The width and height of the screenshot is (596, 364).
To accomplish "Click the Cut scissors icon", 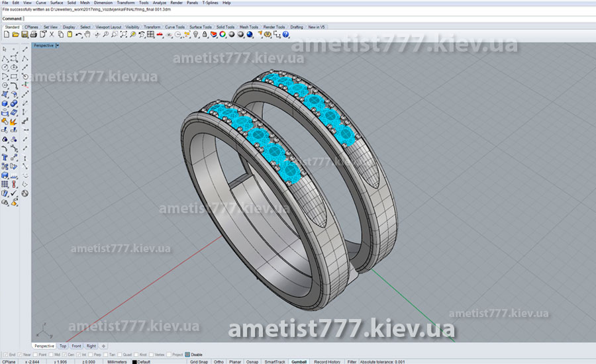I will (x=52, y=34).
